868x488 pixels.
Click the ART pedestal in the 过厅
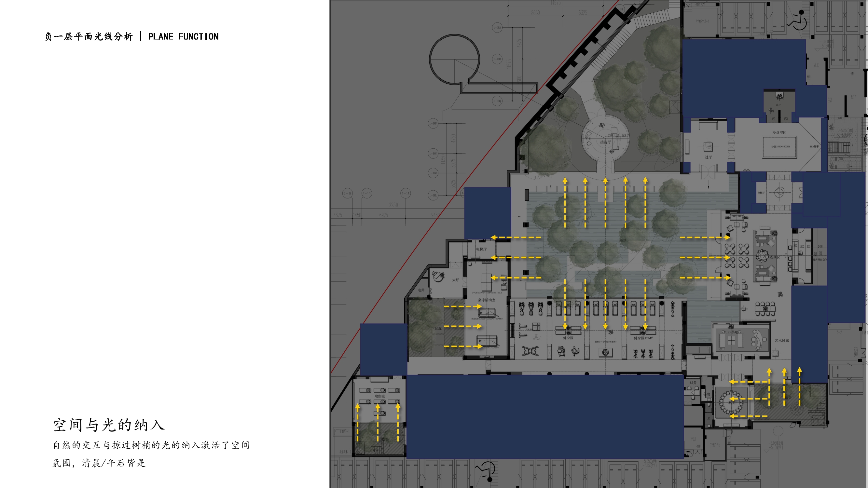point(709,146)
